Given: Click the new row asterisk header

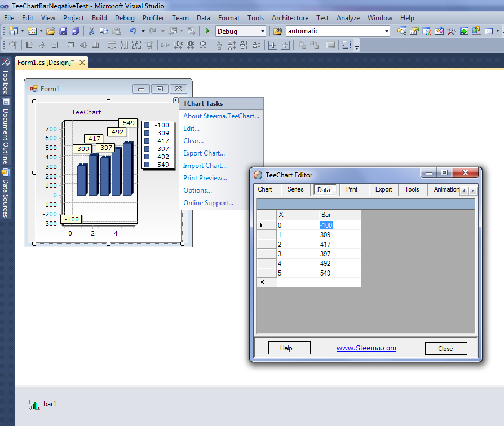Looking at the screenshot, I should (x=267, y=282).
